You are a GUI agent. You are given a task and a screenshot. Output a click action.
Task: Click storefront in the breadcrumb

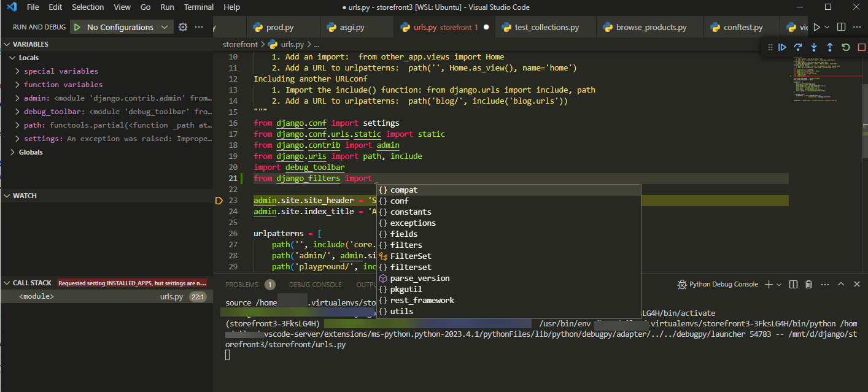[241, 44]
